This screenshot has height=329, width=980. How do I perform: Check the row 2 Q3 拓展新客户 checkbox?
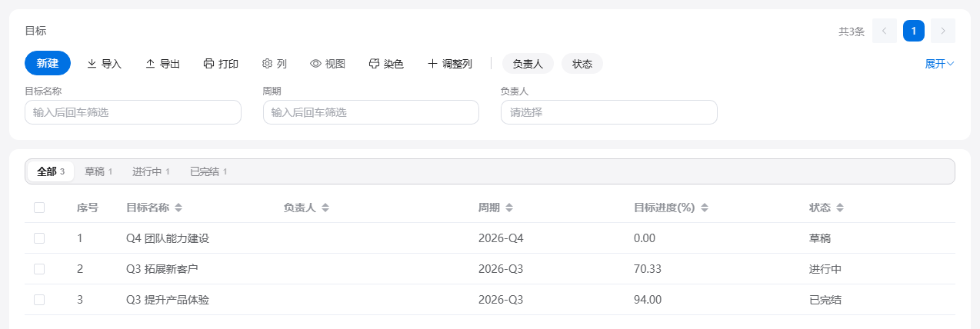tap(39, 269)
